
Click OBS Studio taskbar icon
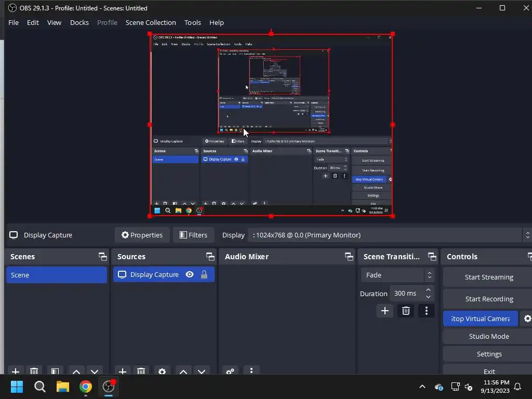point(109,387)
